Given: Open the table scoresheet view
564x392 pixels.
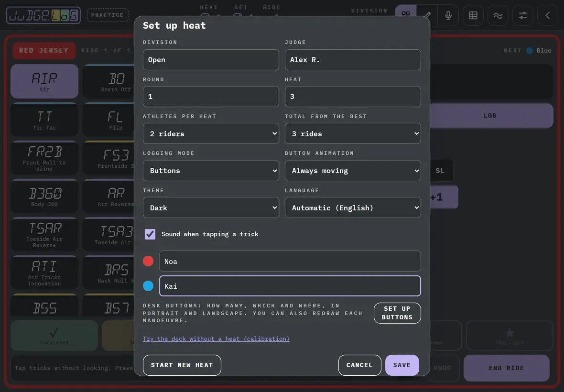Looking at the screenshot, I should 473,15.
